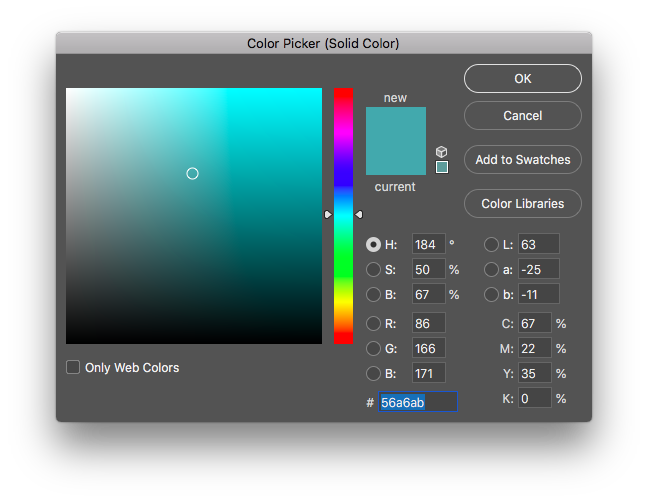
Task: Select the R red radio button
Action: point(373,324)
